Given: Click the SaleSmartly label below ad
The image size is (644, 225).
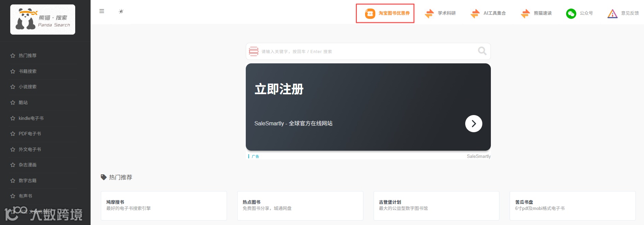Looking at the screenshot, I should click(479, 156).
